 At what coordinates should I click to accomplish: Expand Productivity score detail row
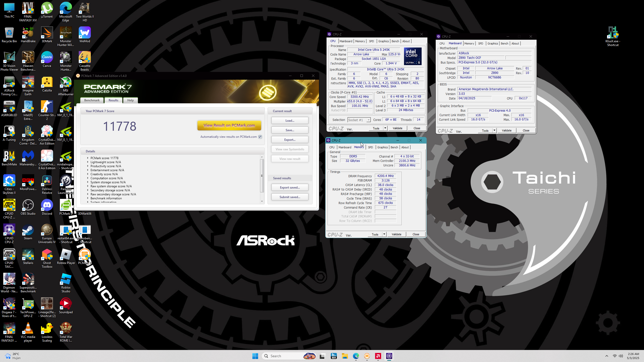(x=88, y=166)
